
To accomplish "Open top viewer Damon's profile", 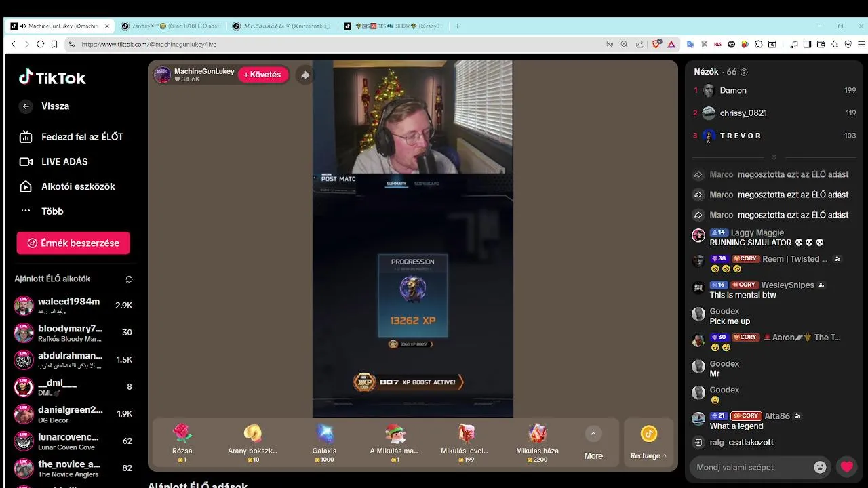I will 733,90.
